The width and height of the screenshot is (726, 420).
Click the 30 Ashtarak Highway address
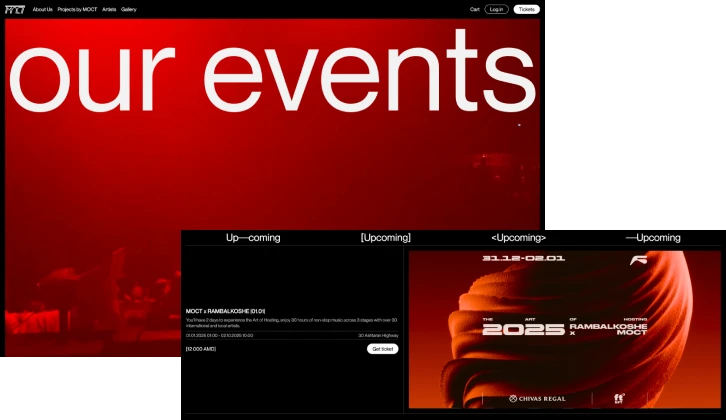378,335
